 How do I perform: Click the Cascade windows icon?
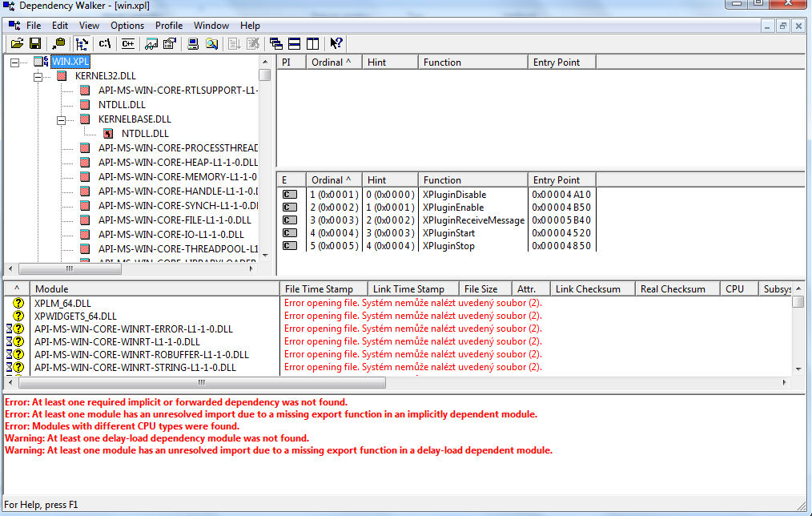[x=276, y=43]
